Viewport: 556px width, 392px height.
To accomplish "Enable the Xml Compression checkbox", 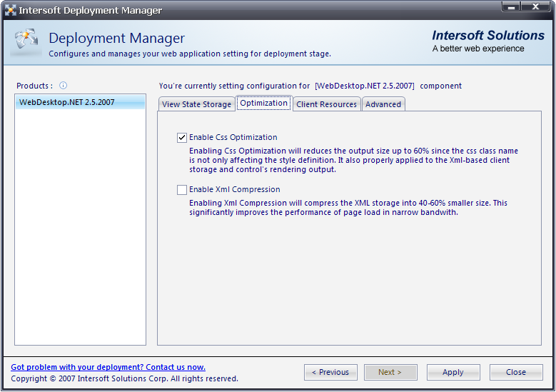I will (182, 190).
